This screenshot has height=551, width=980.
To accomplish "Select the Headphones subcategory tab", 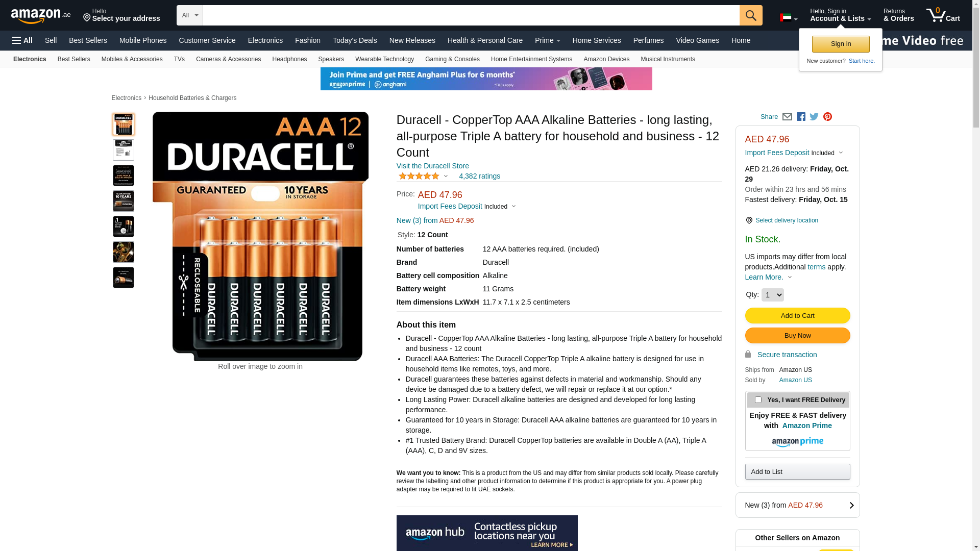I will [289, 59].
